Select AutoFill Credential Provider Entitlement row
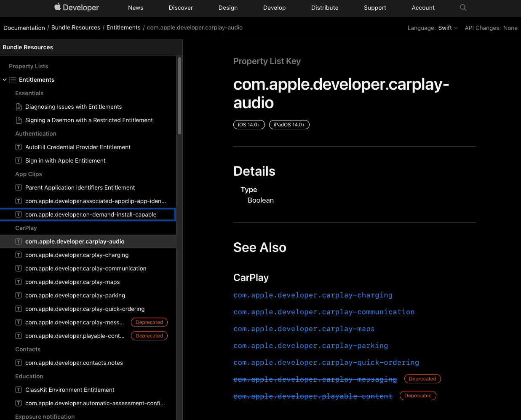Screen dimensions: 521x420 coord(78,147)
